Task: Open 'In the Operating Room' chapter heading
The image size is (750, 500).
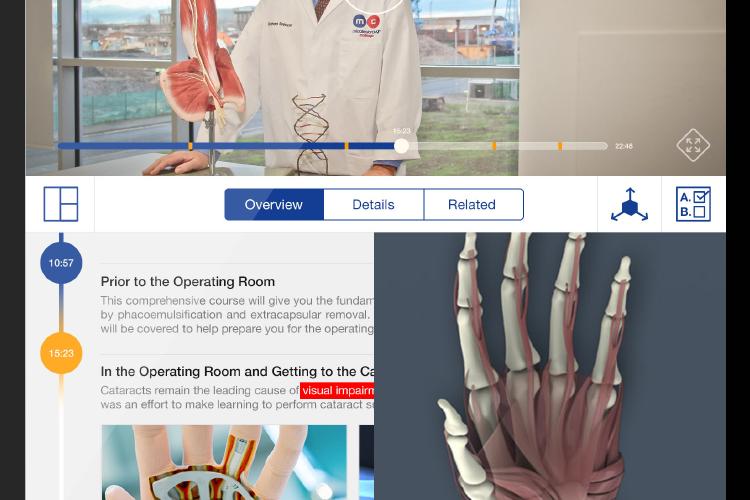Action: click(x=237, y=372)
